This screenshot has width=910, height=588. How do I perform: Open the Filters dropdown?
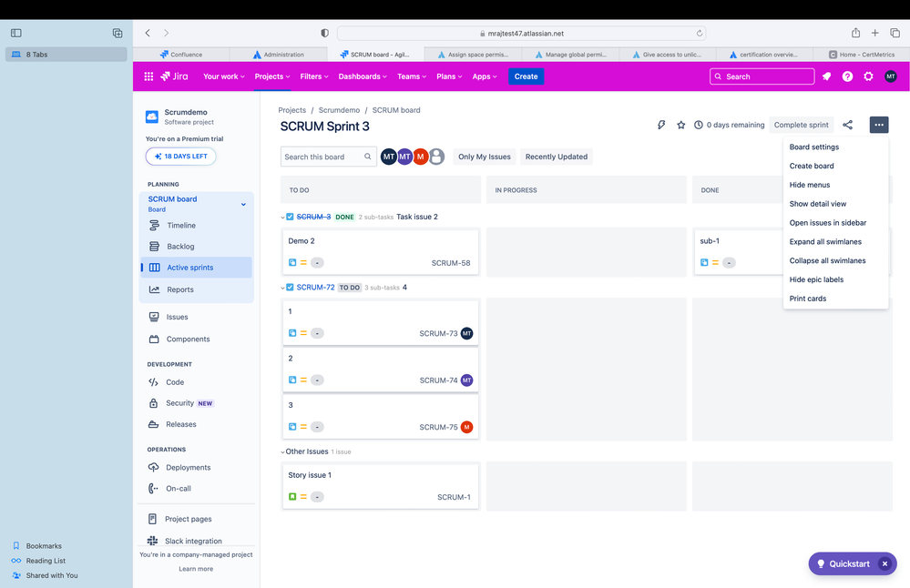(x=314, y=76)
